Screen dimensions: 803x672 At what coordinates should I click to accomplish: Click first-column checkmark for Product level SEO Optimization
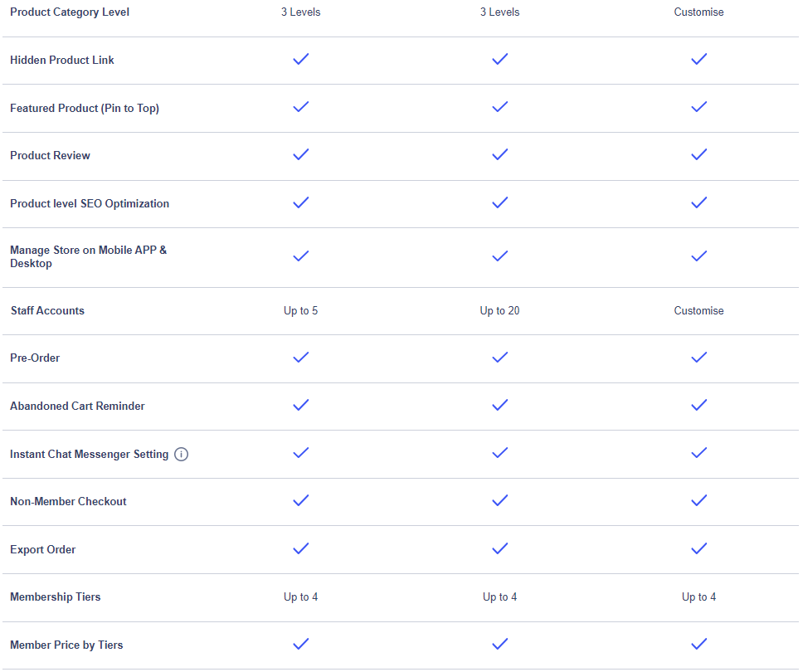300,202
